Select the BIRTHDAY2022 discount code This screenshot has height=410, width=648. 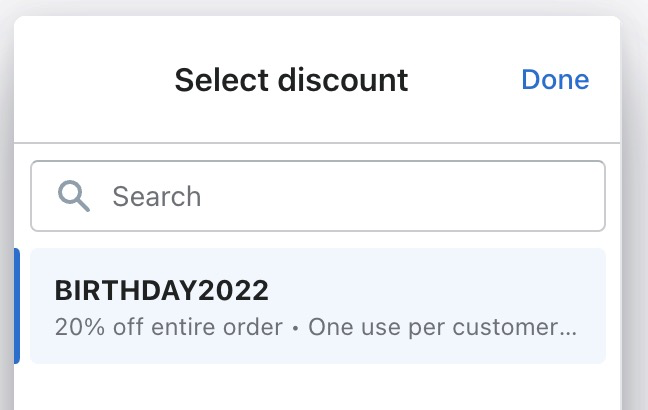coord(318,306)
